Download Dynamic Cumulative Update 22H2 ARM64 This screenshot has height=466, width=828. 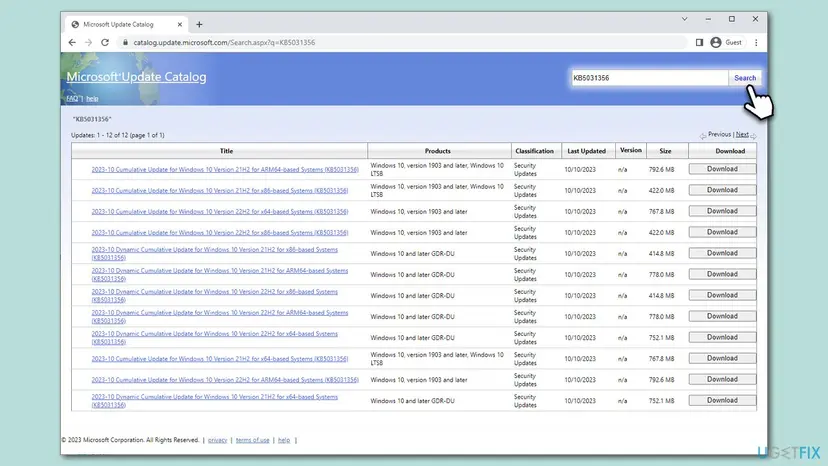point(722,316)
